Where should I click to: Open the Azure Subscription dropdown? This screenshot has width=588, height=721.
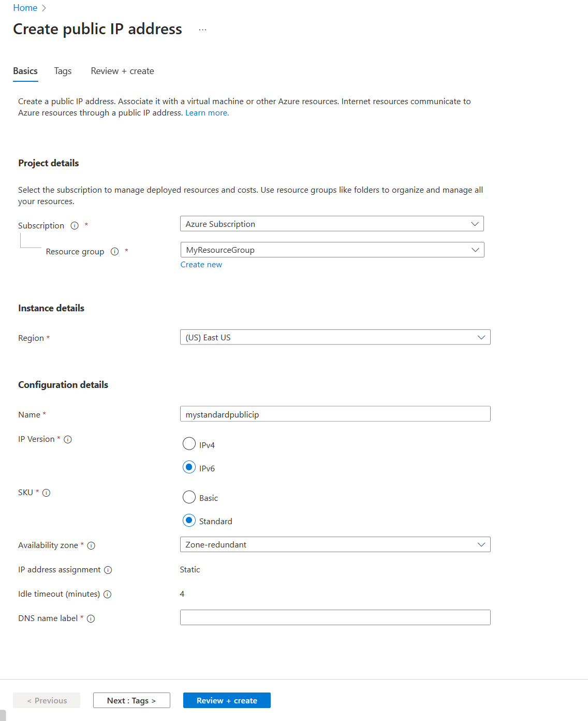[x=332, y=224]
